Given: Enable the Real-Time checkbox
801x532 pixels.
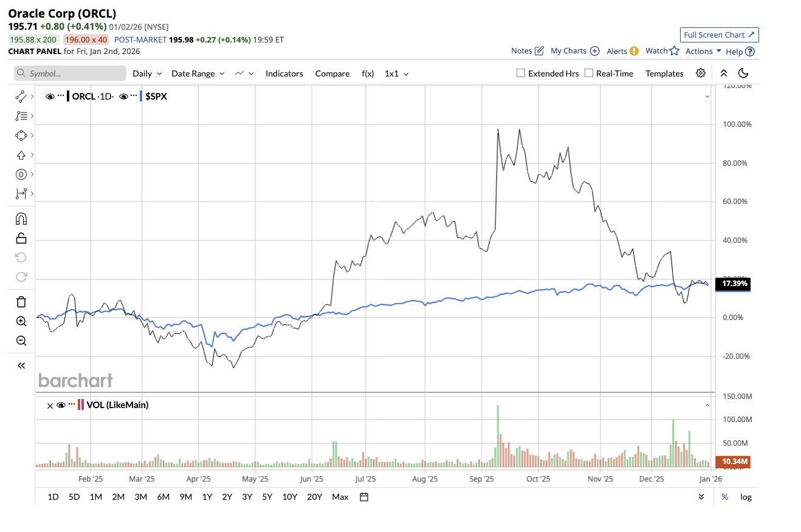Looking at the screenshot, I should point(589,73).
